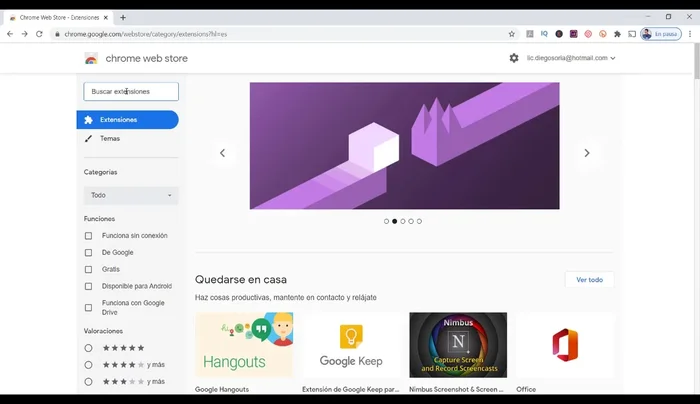The image size is (700, 404).
Task: Open the Office logo thumbnail
Action: [565, 345]
